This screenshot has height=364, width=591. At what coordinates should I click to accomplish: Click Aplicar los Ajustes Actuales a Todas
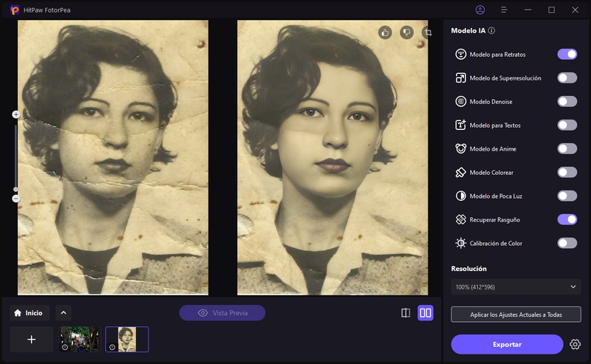516,315
